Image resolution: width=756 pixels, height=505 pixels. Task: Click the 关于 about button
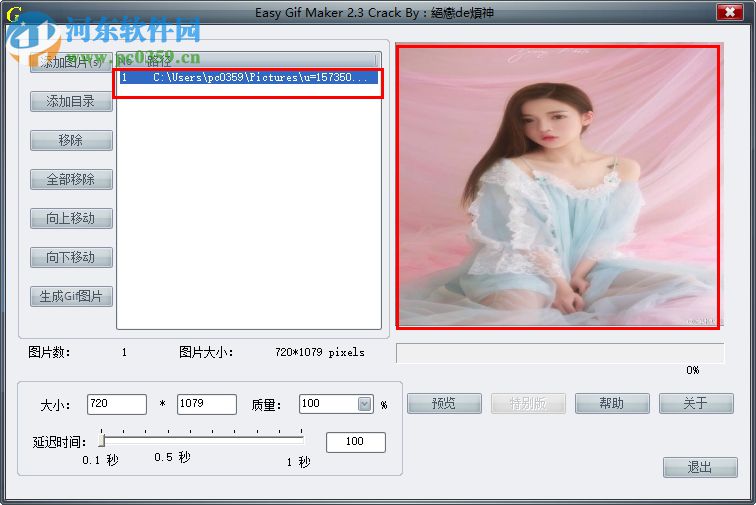(696, 404)
